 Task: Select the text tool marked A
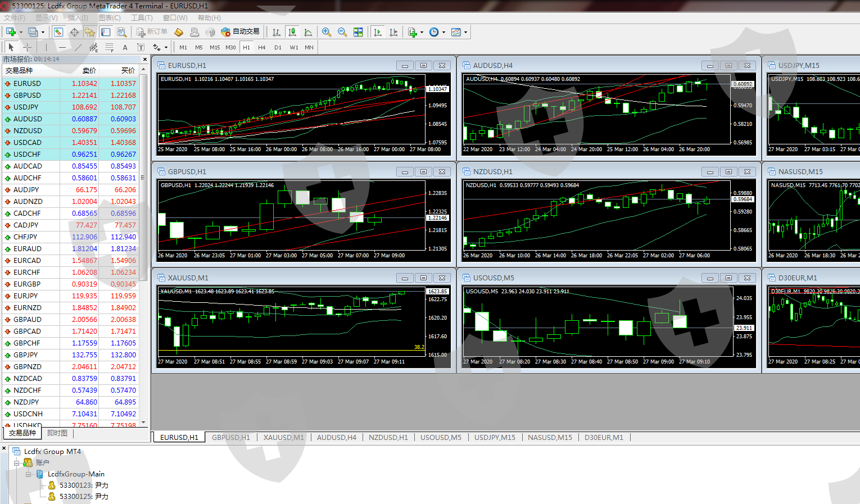(125, 47)
